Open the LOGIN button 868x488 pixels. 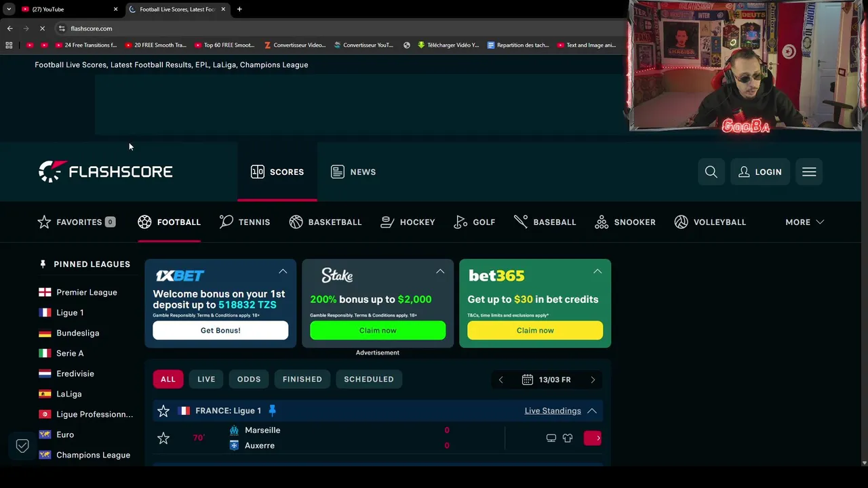point(759,172)
